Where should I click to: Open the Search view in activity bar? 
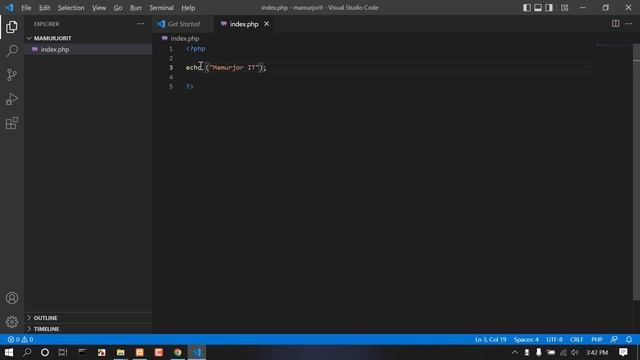pyautogui.click(x=12, y=51)
